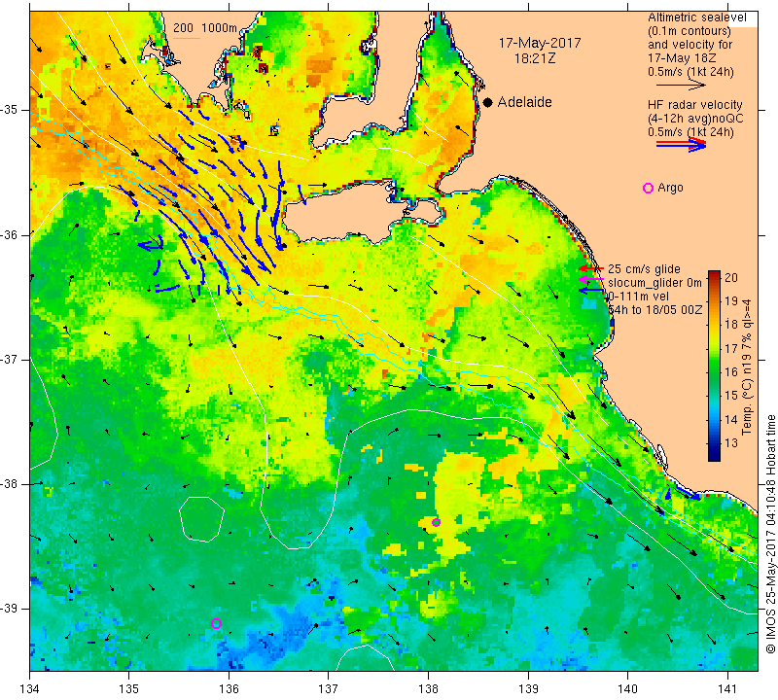Click the '18:21Z' time text

pos(535,58)
